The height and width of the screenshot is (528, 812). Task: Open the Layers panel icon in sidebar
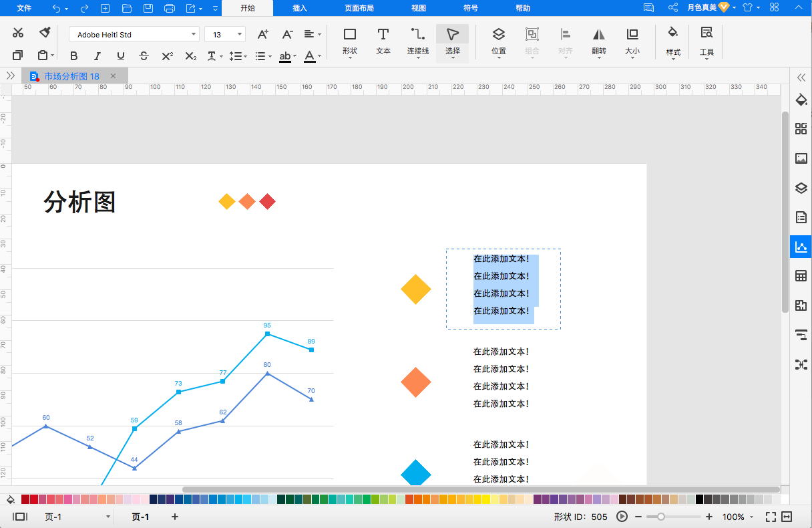(801, 188)
